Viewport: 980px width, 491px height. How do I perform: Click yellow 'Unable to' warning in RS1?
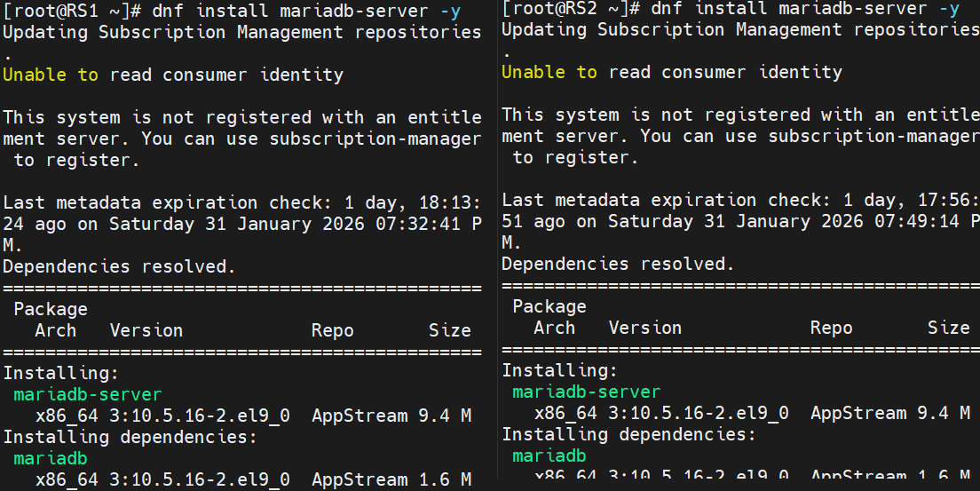coord(51,75)
